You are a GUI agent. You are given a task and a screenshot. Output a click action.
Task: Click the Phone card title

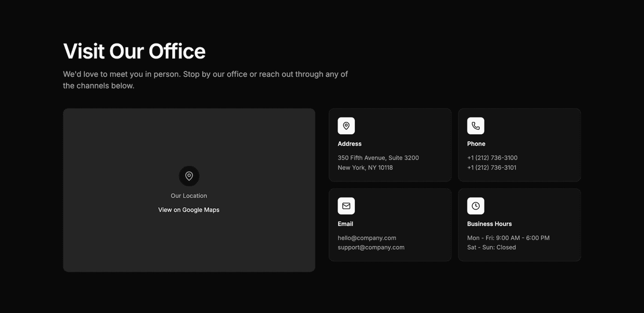coord(476,144)
